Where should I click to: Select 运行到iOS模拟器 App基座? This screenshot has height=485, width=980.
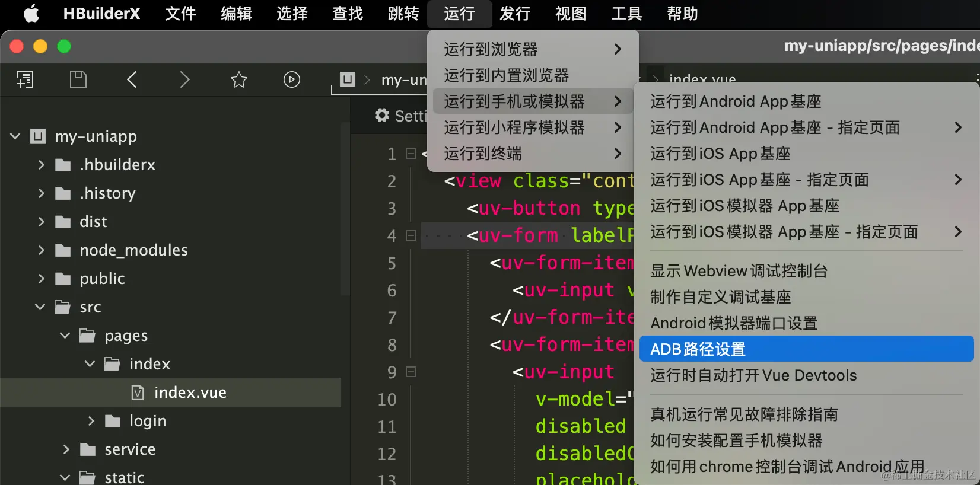click(x=807, y=206)
